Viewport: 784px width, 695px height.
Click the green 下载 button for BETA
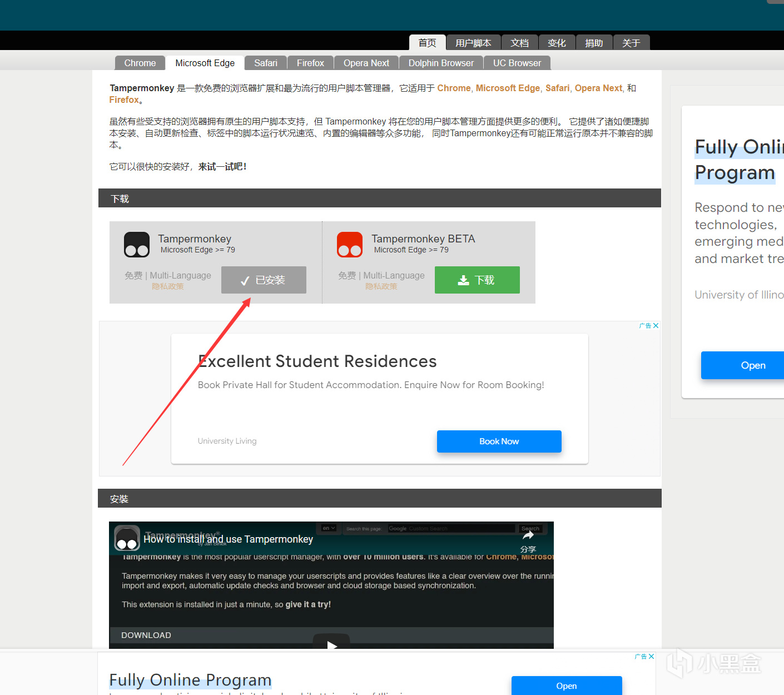[x=477, y=280]
